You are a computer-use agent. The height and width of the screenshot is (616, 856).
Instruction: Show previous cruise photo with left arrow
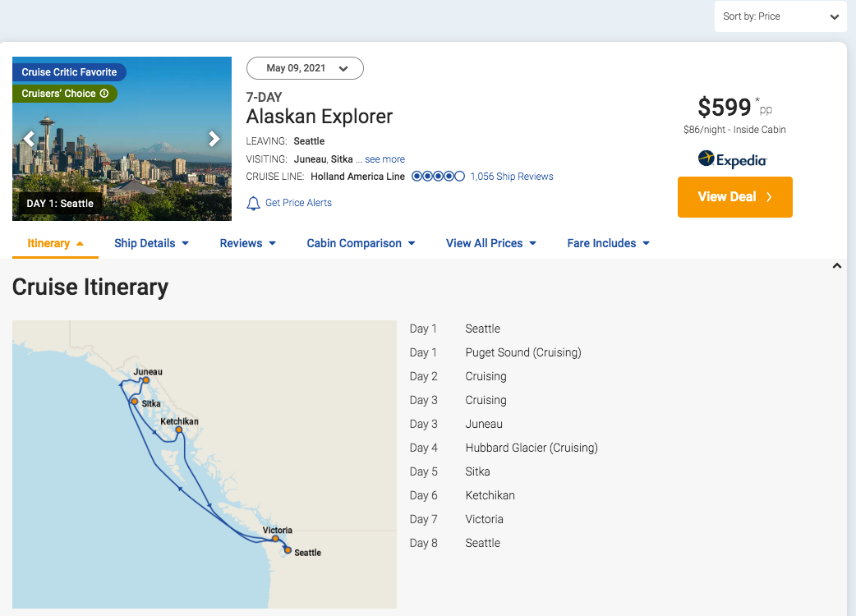pyautogui.click(x=29, y=139)
